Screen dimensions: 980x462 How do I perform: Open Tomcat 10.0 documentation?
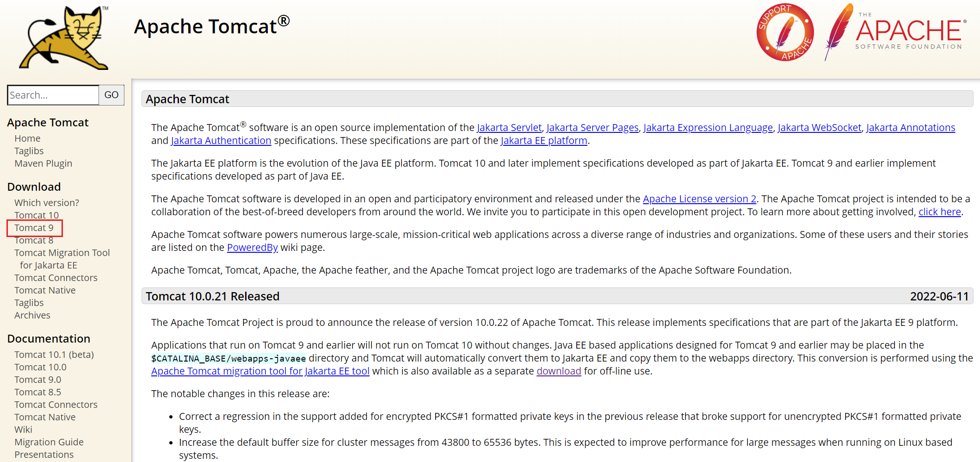pyautogui.click(x=40, y=367)
